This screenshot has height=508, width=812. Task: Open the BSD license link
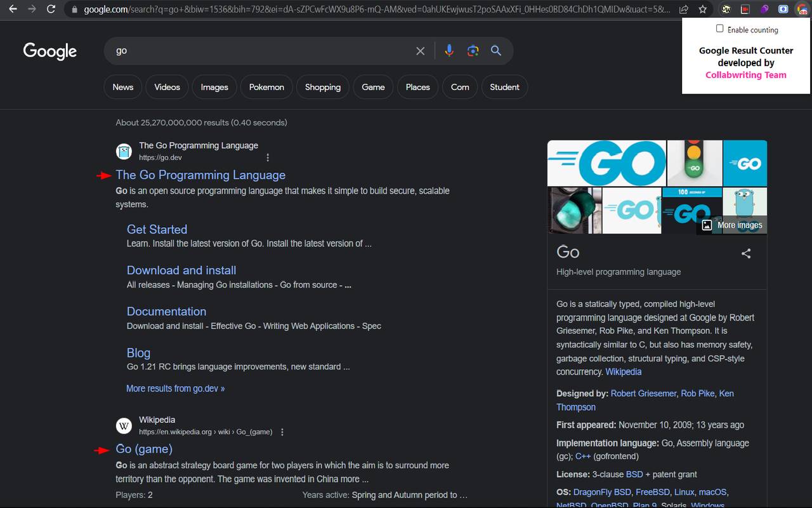coord(634,474)
